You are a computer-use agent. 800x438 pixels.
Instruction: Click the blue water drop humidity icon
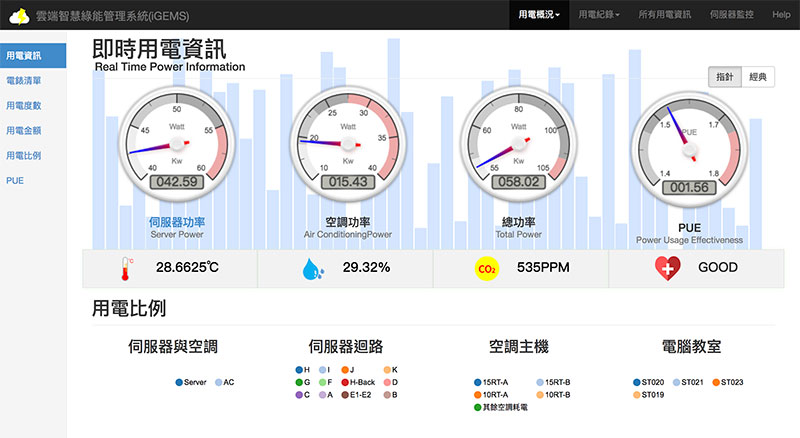pyautogui.click(x=312, y=268)
